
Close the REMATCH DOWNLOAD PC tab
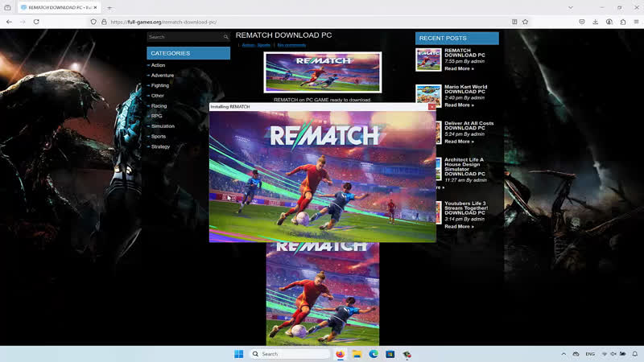pos(95,7)
